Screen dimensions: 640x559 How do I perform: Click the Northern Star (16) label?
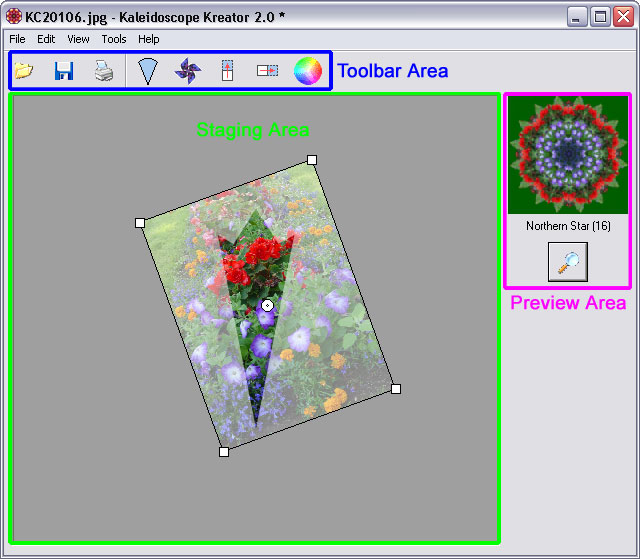pyautogui.click(x=568, y=226)
